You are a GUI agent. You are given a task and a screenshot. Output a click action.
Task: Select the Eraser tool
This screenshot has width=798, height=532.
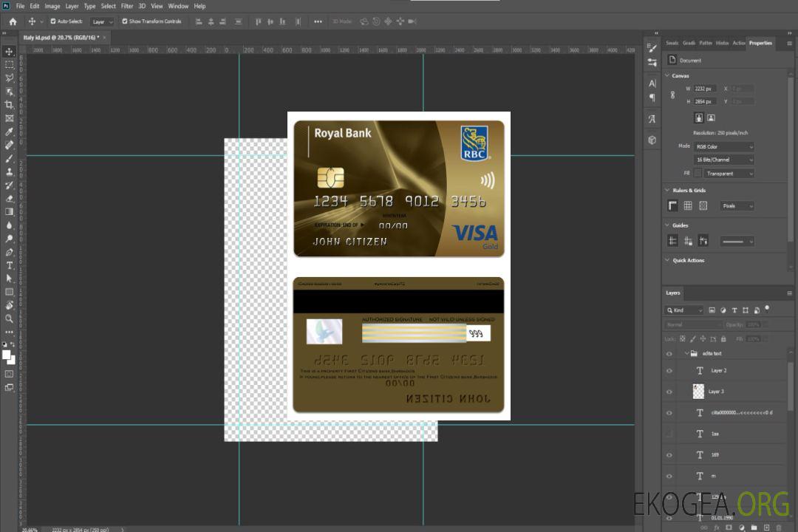point(9,199)
